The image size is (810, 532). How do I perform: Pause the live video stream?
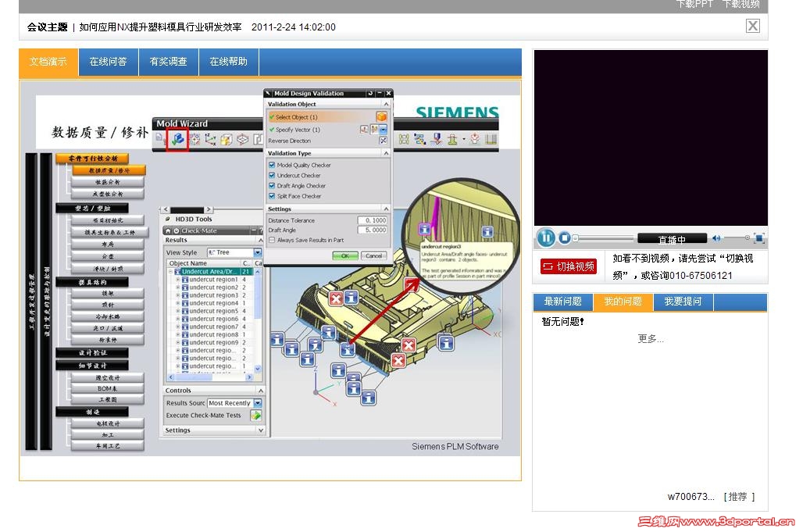[546, 237]
